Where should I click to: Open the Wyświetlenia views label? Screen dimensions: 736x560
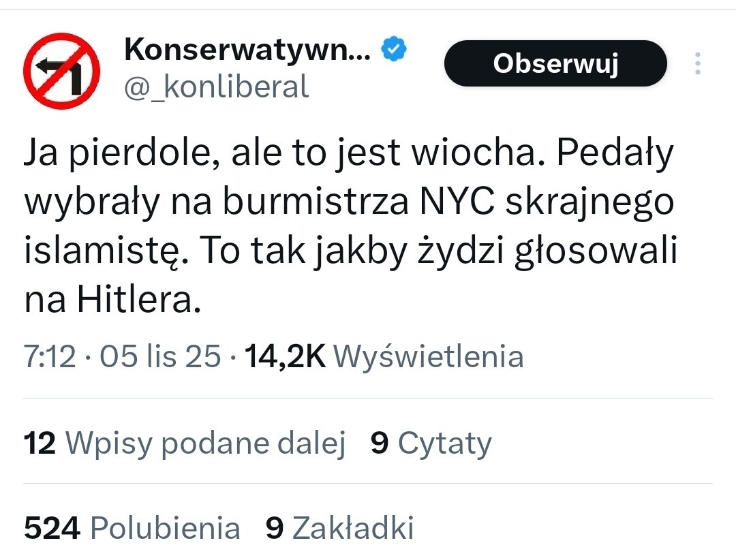tap(430, 356)
